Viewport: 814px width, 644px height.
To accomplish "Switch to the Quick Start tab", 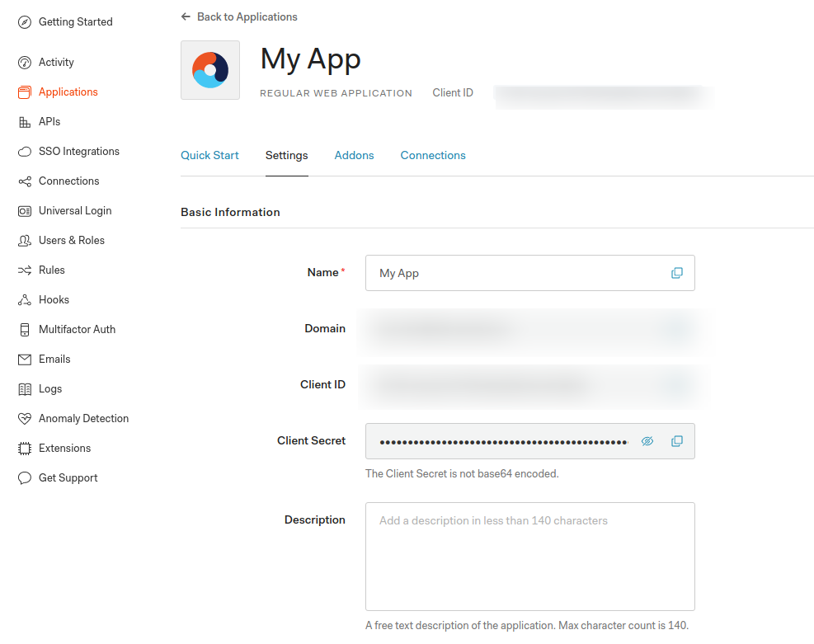I will tap(209, 155).
